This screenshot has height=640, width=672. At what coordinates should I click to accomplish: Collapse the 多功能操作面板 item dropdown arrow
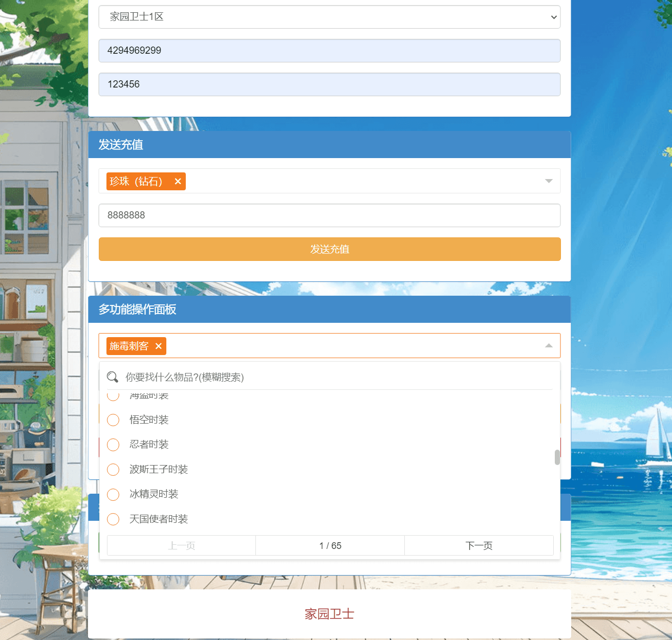click(x=549, y=346)
